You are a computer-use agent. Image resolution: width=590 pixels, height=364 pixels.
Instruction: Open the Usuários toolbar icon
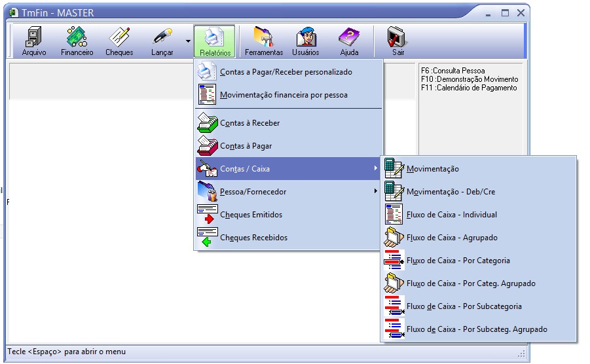click(x=305, y=41)
